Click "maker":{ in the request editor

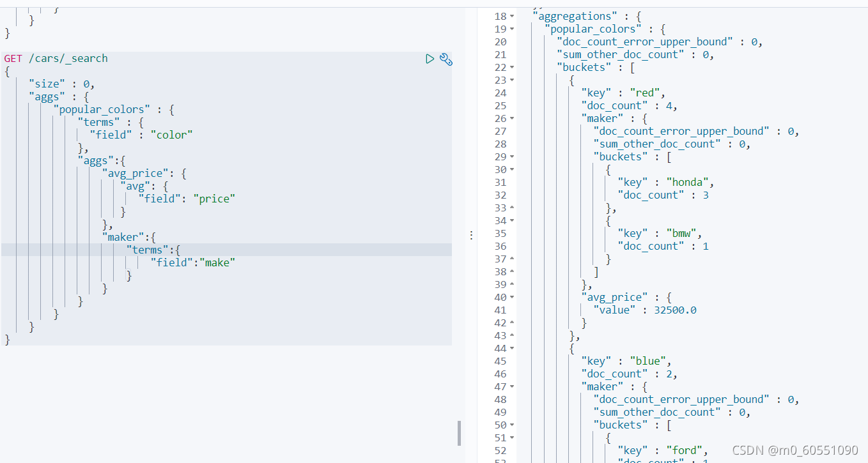(129, 237)
